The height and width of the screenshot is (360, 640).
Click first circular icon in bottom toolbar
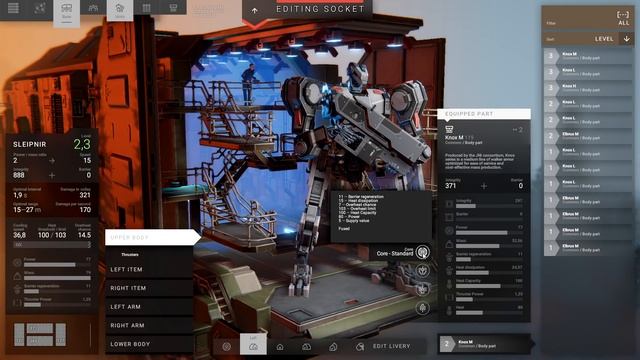(x=227, y=347)
